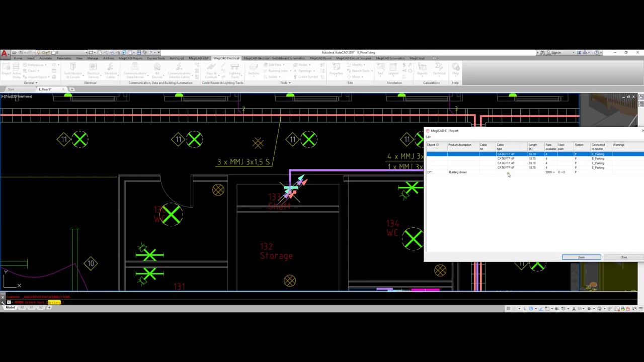Open the MagiCAD Schematics tab
The height and width of the screenshot is (362, 644).
coord(390,58)
